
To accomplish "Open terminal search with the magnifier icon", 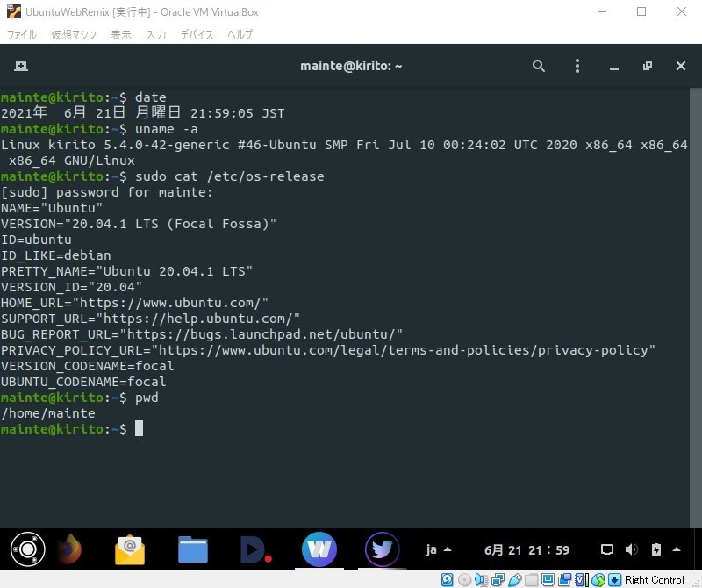I will coord(539,66).
